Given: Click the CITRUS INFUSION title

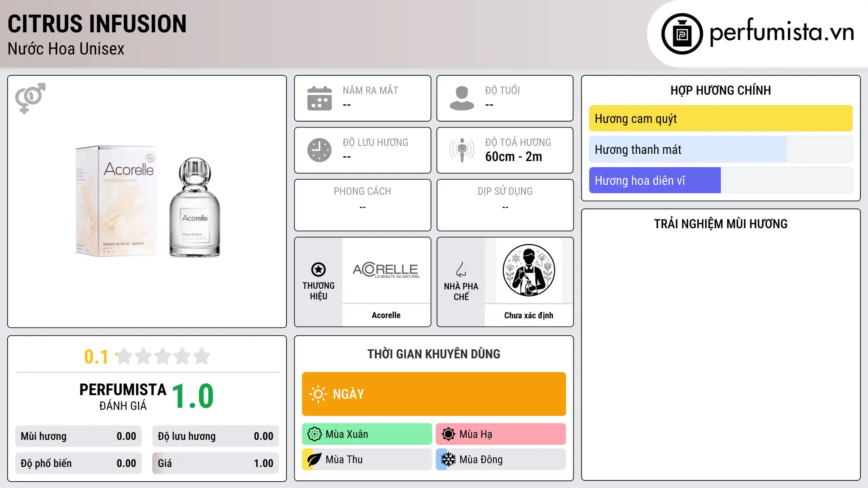Looking at the screenshot, I should (x=97, y=24).
